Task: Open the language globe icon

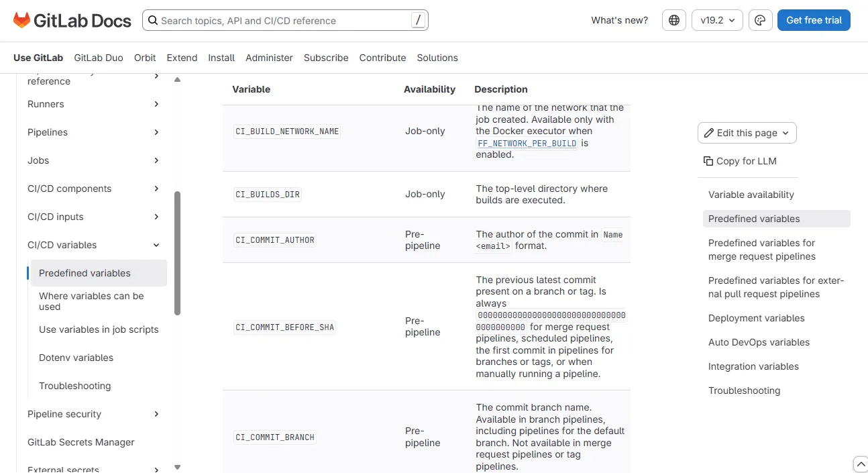Action: point(673,20)
